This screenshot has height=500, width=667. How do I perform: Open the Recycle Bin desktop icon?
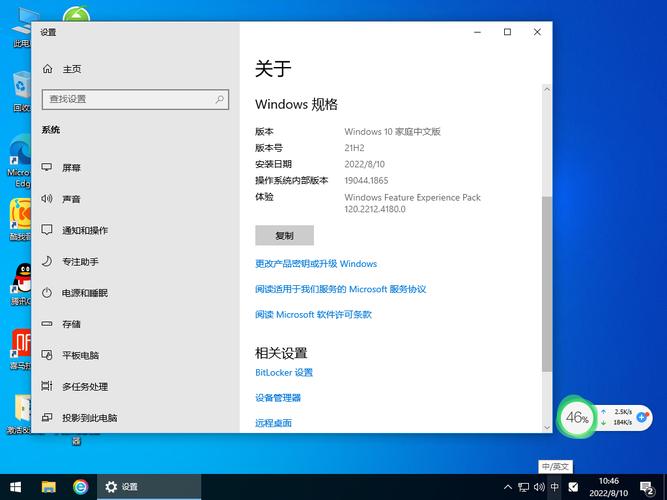click(x=21, y=92)
